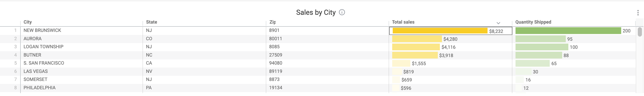The image size is (644, 96).
Task: Click the table's vertical scrollbar thumb
Action: 640,32
